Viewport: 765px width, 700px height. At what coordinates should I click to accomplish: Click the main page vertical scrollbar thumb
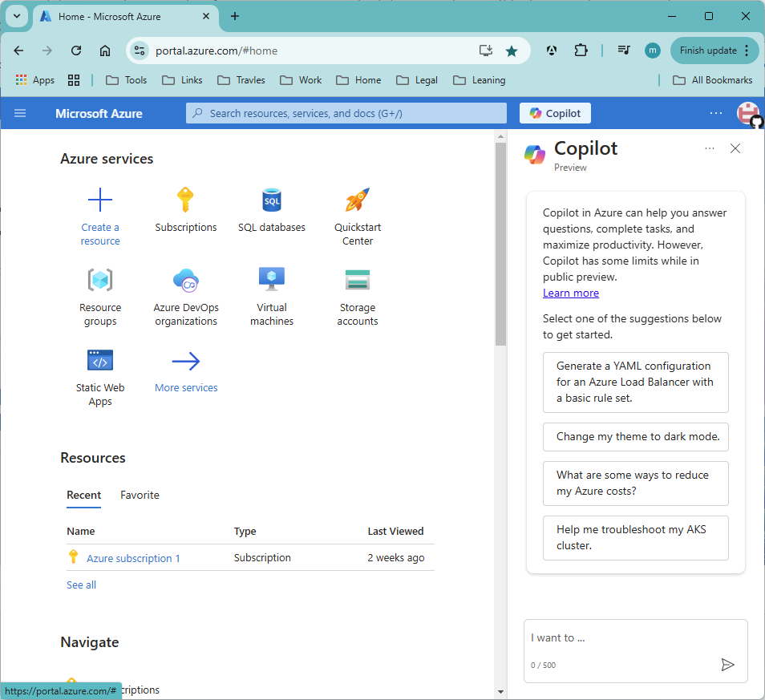(500, 244)
